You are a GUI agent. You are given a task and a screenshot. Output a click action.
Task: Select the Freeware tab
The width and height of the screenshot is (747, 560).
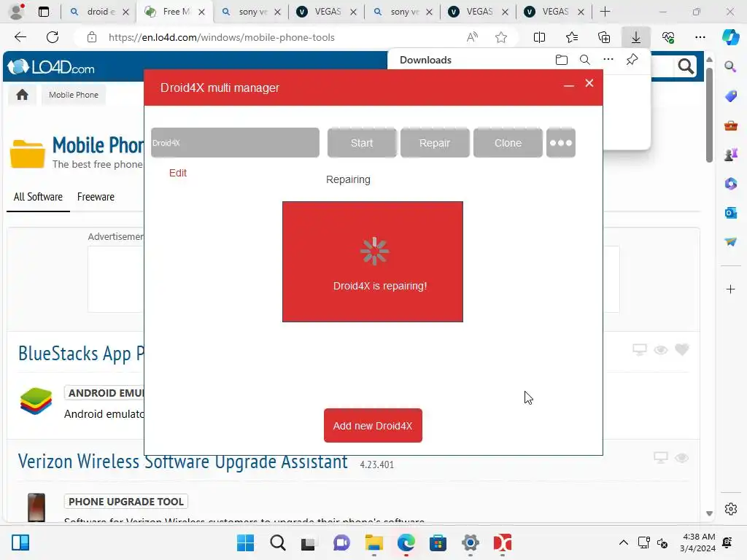tap(96, 197)
